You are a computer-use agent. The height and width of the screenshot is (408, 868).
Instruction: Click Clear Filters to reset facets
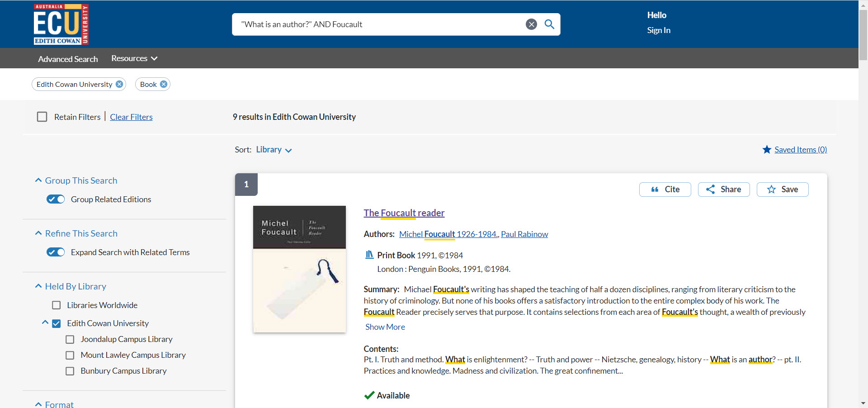click(131, 117)
